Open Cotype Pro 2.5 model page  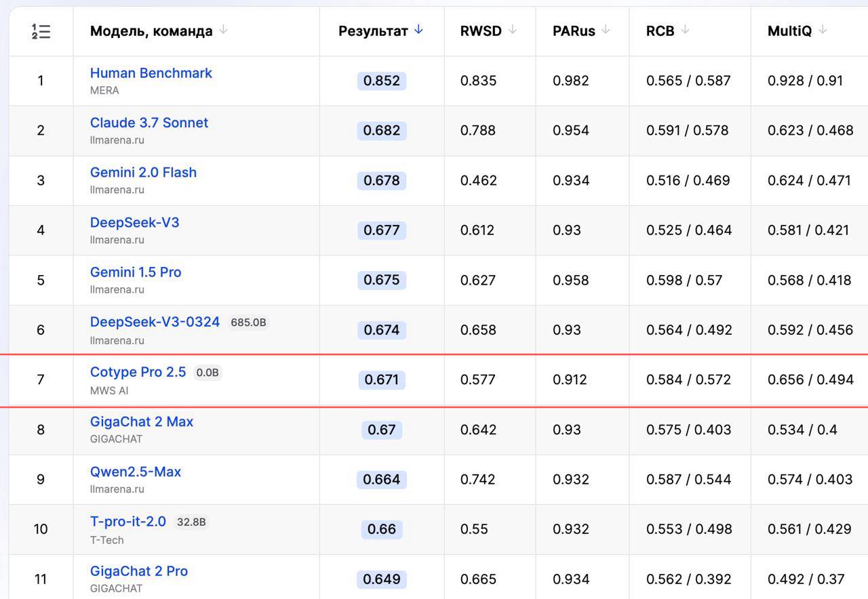click(x=138, y=372)
